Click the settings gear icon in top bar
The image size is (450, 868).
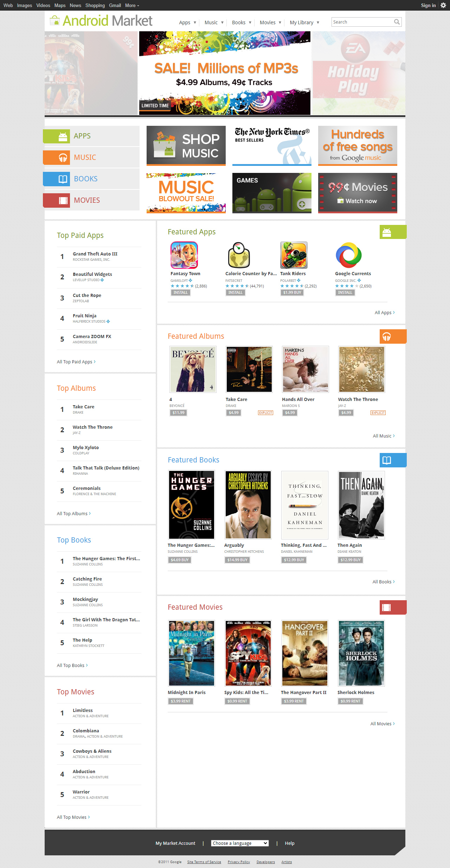click(443, 5)
